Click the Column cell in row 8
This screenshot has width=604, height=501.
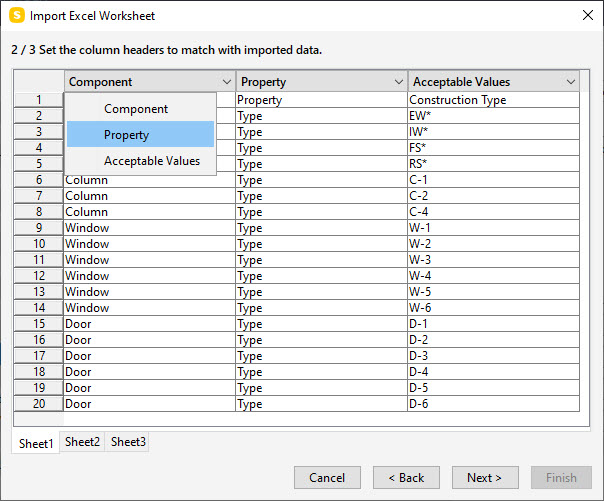pos(149,212)
